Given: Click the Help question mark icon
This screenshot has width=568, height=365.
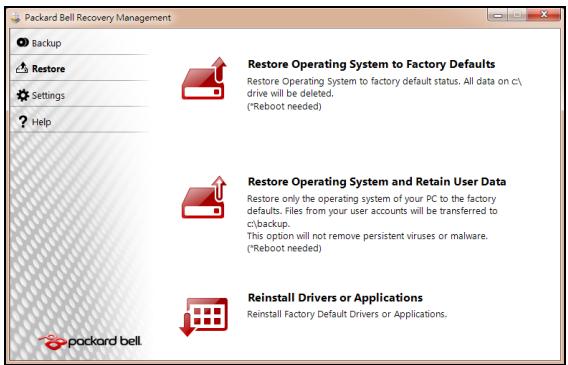Looking at the screenshot, I should (23, 122).
